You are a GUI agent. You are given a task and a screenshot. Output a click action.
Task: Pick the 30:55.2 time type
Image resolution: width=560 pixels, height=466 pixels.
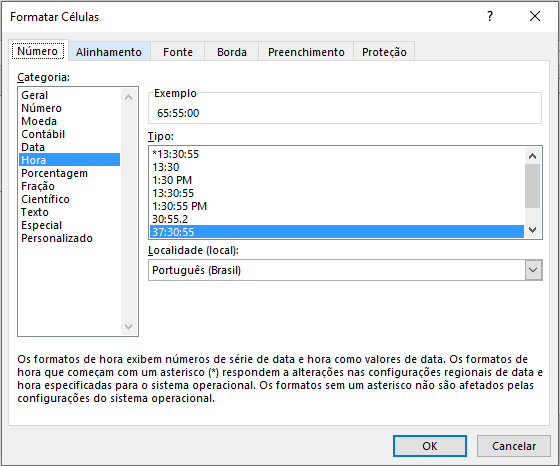pos(337,219)
